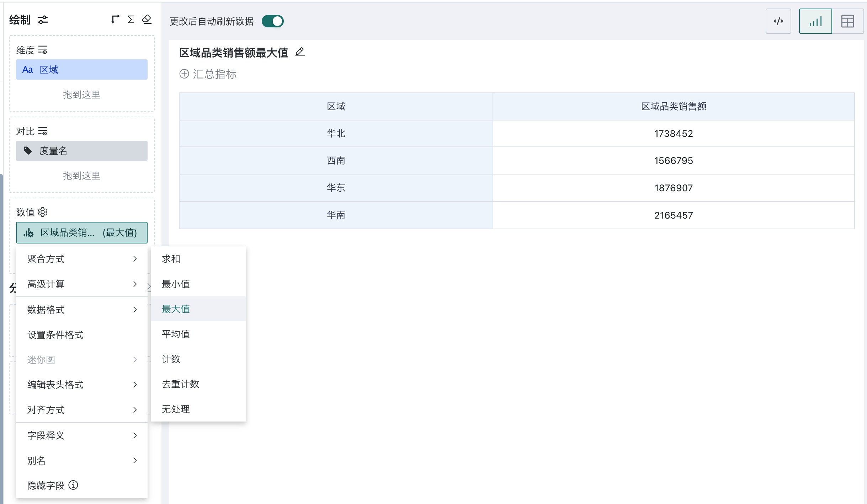867x504 pixels.
Task: Select 计数 aggregation option
Action: 198,359
